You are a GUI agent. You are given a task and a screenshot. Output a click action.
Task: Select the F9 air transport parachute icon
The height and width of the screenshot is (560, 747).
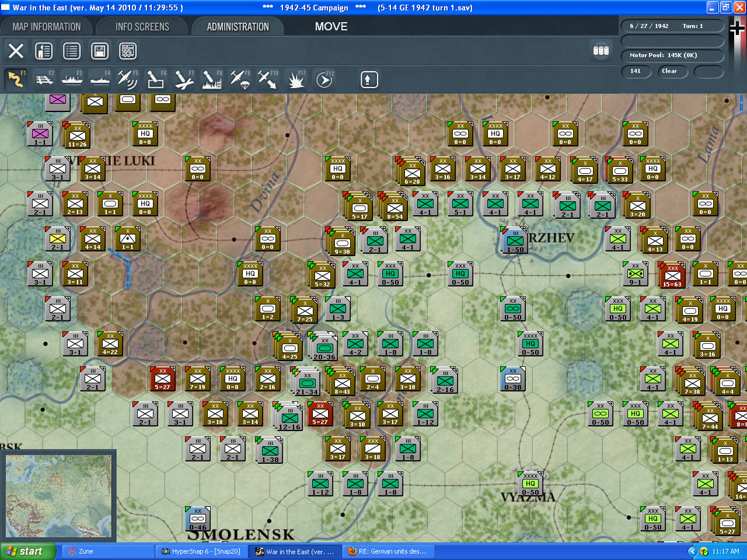point(240,79)
